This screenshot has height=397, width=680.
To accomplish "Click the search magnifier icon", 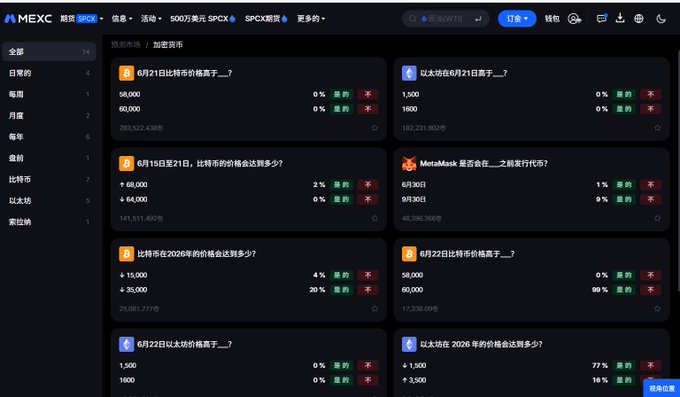I will coord(413,19).
